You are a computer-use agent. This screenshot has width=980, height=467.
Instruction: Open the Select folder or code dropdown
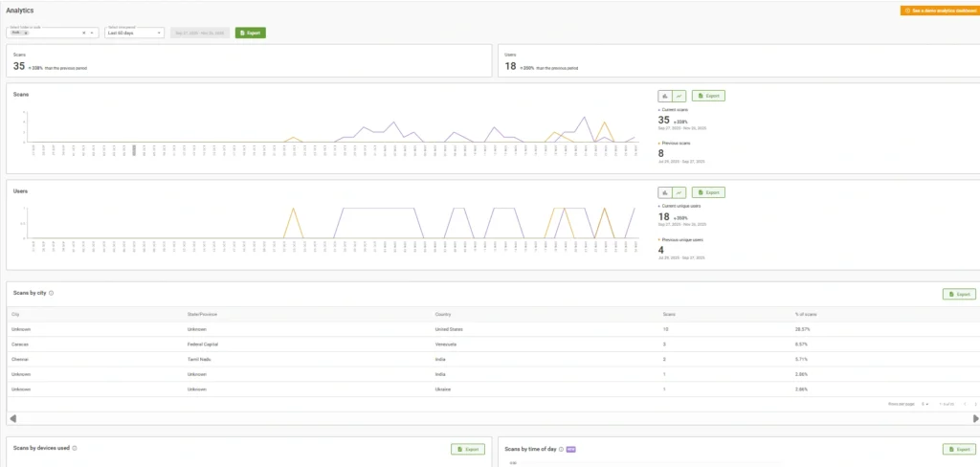tap(92, 33)
